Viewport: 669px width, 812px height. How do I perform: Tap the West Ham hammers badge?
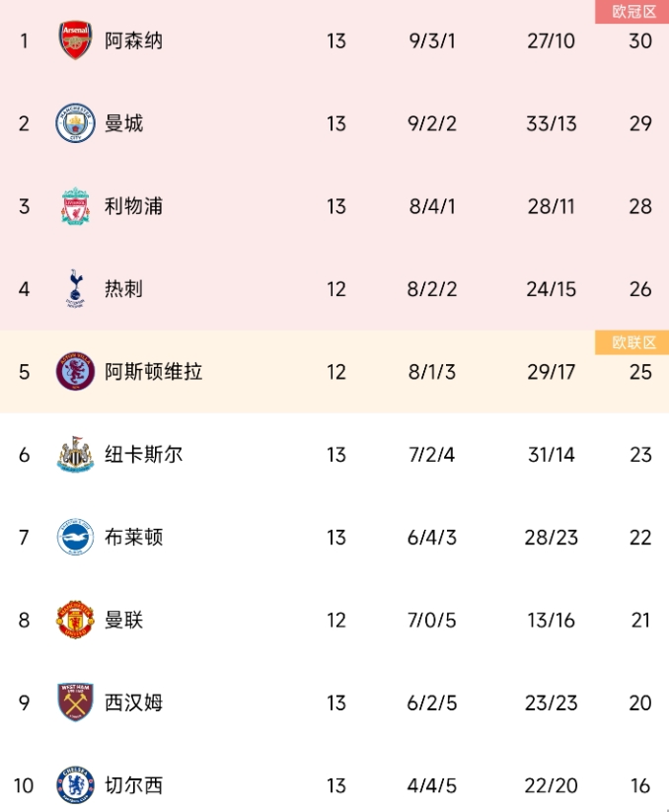(x=76, y=702)
